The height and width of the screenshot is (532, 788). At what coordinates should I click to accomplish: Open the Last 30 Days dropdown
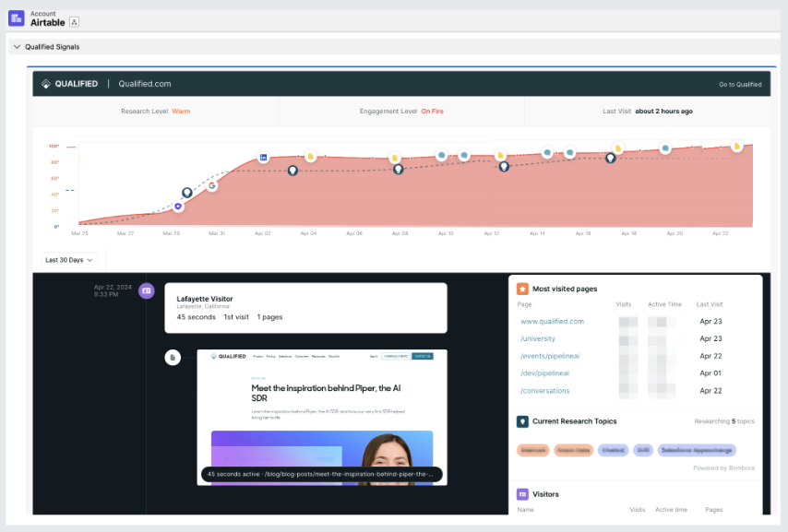(x=69, y=260)
